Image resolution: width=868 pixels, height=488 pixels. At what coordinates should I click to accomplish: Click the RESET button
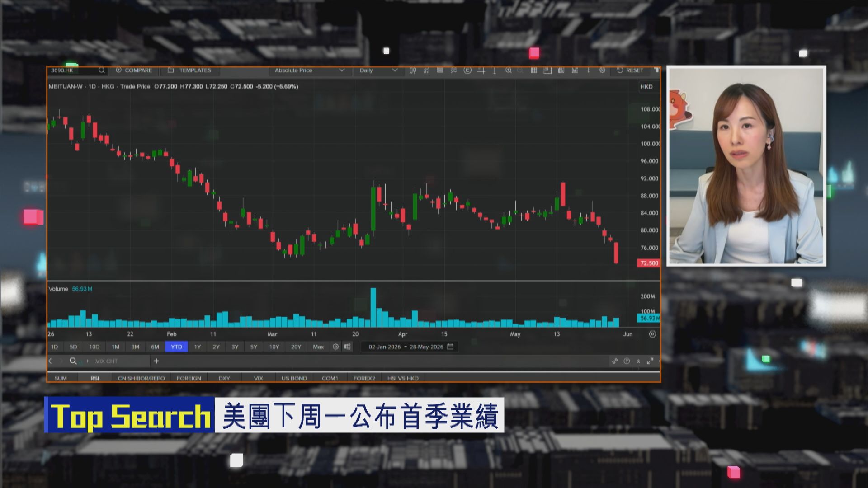click(x=630, y=70)
